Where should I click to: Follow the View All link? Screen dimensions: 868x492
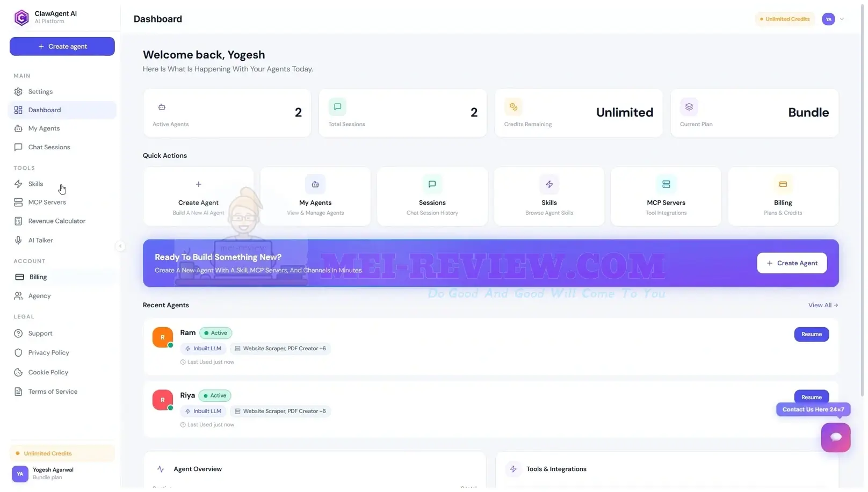[823, 305]
